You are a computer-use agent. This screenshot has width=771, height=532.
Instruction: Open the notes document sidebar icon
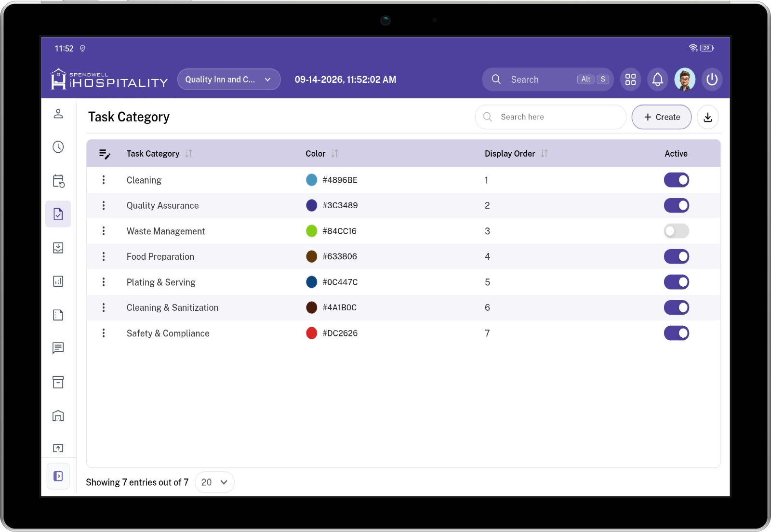(58, 315)
